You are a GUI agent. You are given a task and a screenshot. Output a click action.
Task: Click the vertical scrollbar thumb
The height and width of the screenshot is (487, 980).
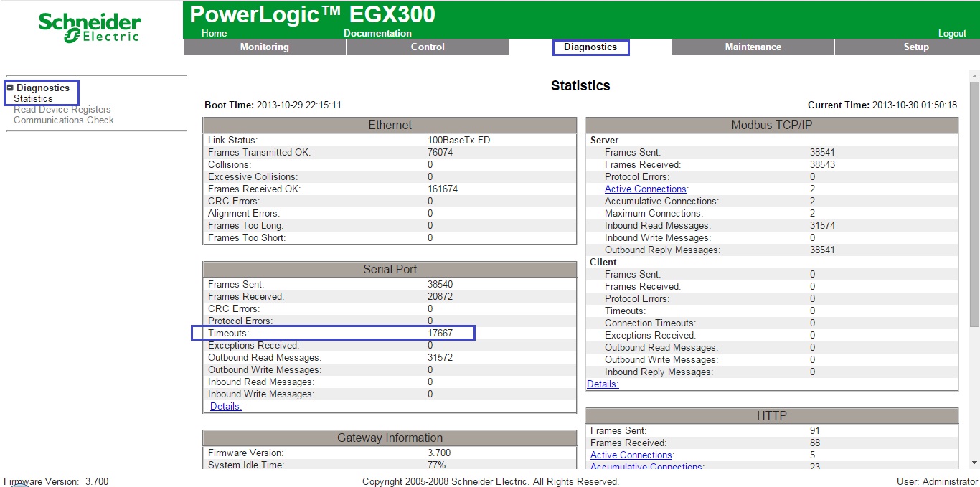click(974, 203)
